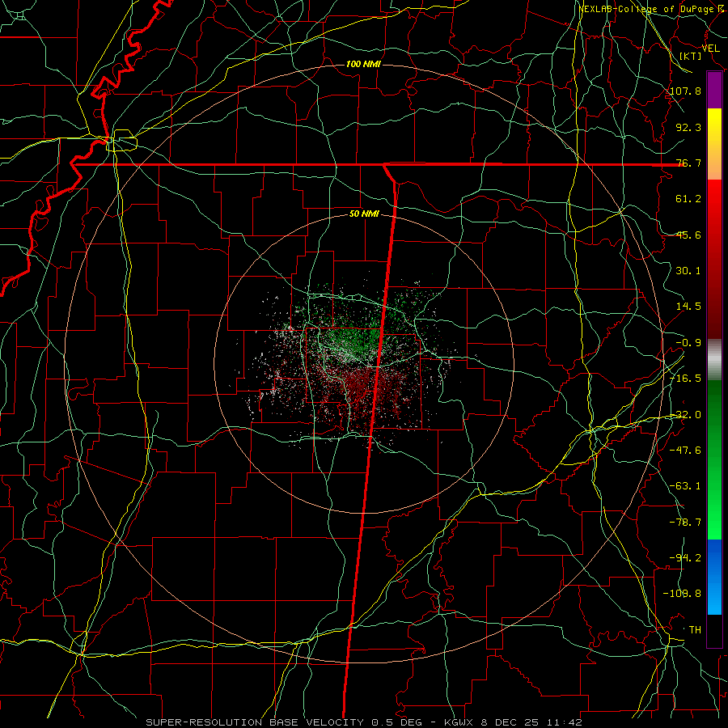The width and height of the screenshot is (728, 728).
Task: Click the 45.6 velocity scale value
Action: [688, 235]
